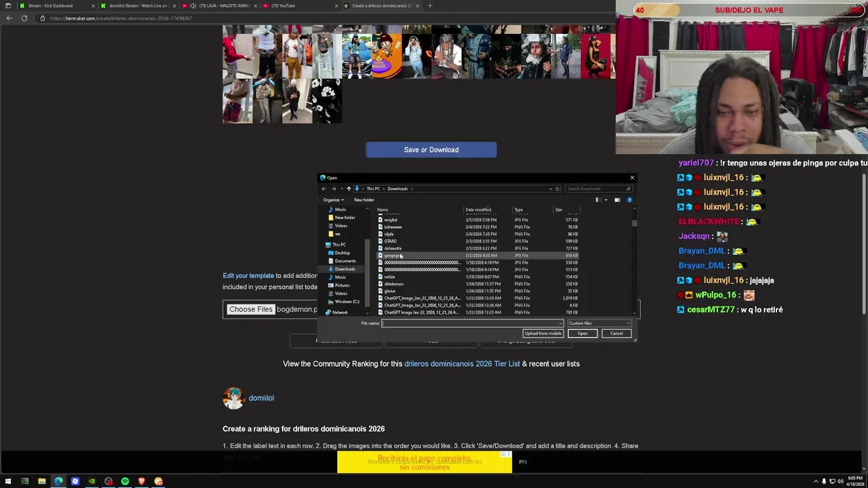The height and width of the screenshot is (488, 868).
Task: Mute the LAJA tab speaker icon
Action: (x=193, y=5)
